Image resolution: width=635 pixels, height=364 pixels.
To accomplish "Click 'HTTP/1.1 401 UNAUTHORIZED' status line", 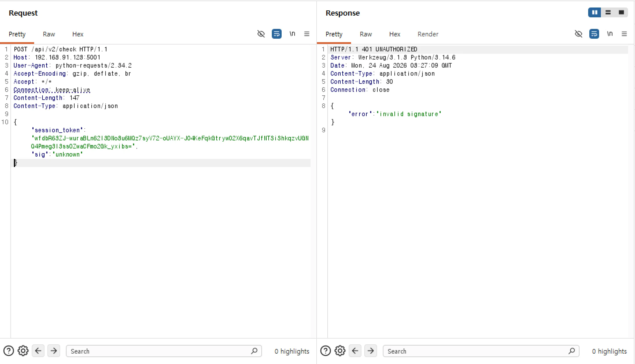I will pos(374,49).
